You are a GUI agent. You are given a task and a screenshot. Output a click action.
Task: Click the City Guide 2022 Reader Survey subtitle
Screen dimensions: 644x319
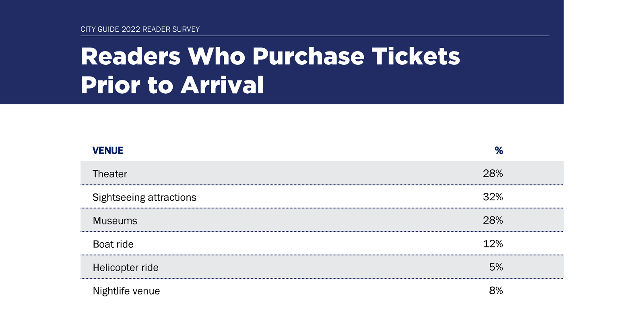coord(140,29)
